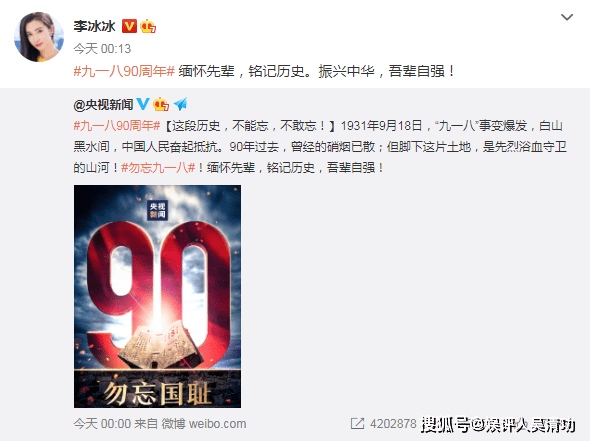
Task: Click the red V verified badge
Action: 129,26
